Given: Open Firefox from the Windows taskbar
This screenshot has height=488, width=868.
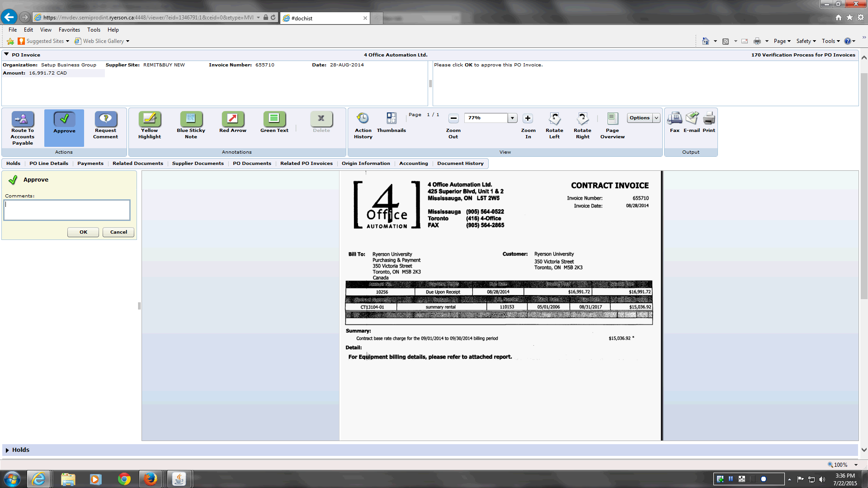Looking at the screenshot, I should tap(151, 479).
